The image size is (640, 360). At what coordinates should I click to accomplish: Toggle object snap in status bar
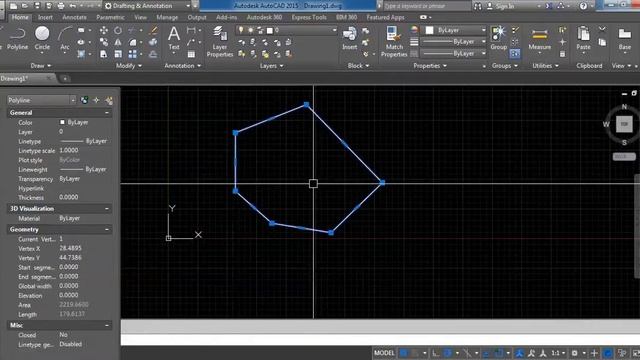pos(499,353)
